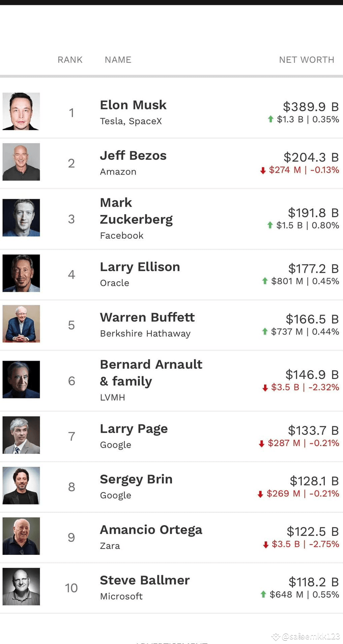Open Elon Musk's profile photo

pos(21,111)
